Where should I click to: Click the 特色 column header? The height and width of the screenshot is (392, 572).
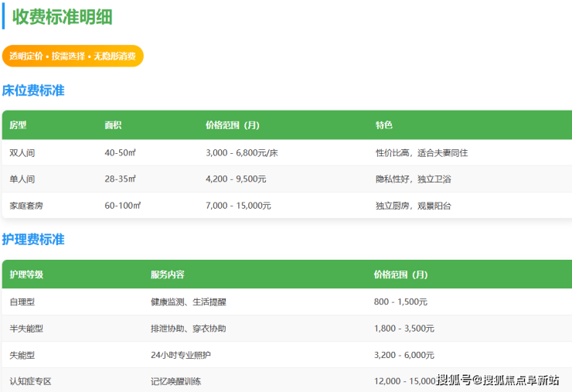point(383,125)
